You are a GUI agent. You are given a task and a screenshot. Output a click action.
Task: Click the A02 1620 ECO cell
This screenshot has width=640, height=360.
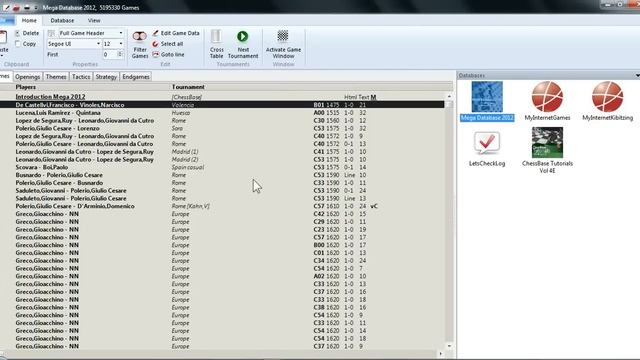(326, 276)
